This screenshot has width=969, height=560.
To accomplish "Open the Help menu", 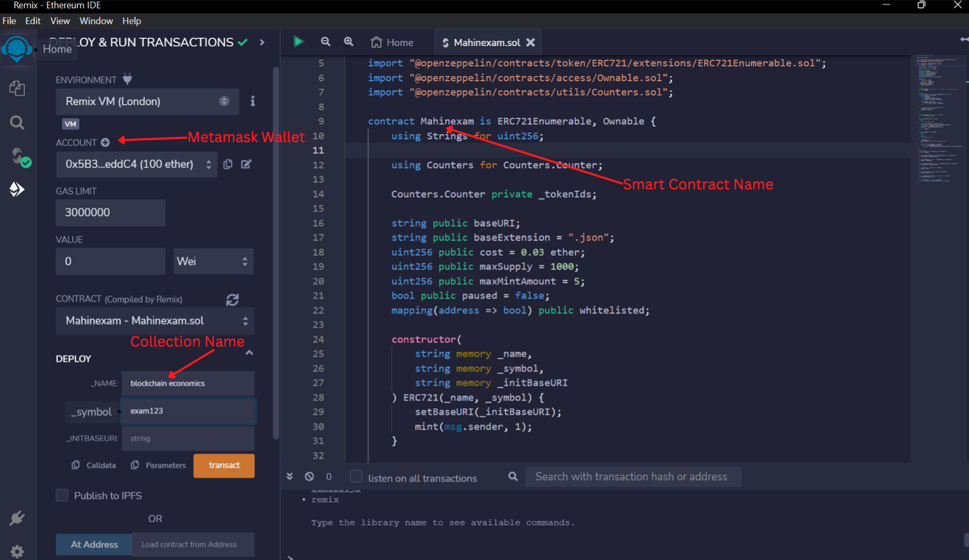I will click(x=132, y=21).
